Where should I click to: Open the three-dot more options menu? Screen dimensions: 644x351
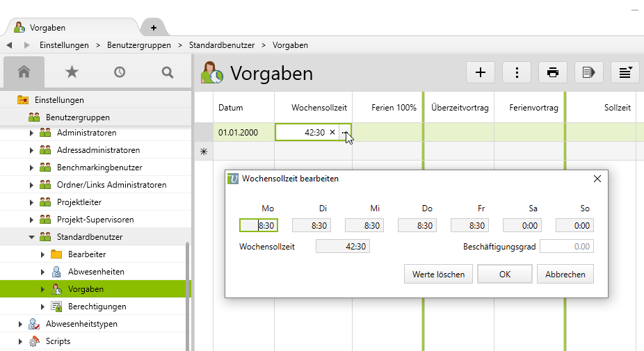(x=517, y=72)
